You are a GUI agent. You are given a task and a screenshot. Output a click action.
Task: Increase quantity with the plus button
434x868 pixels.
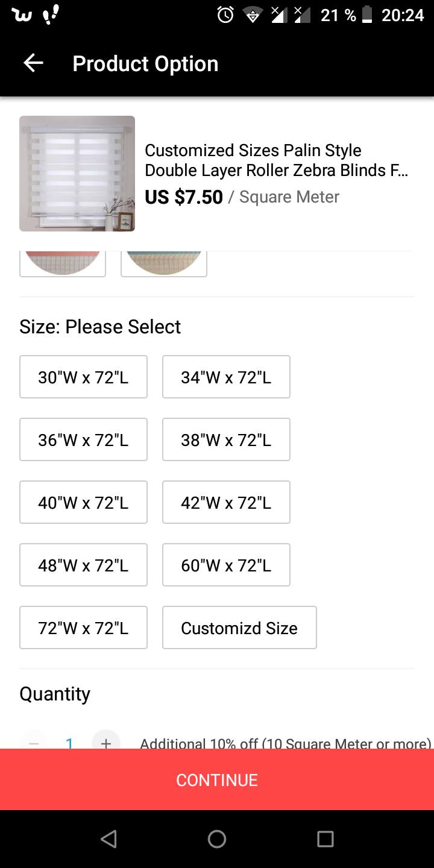point(106,742)
